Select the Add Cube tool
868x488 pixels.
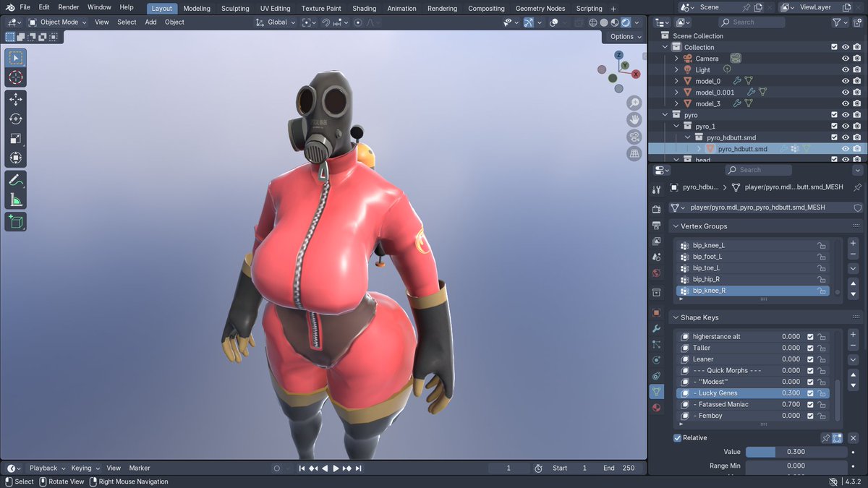click(x=16, y=222)
